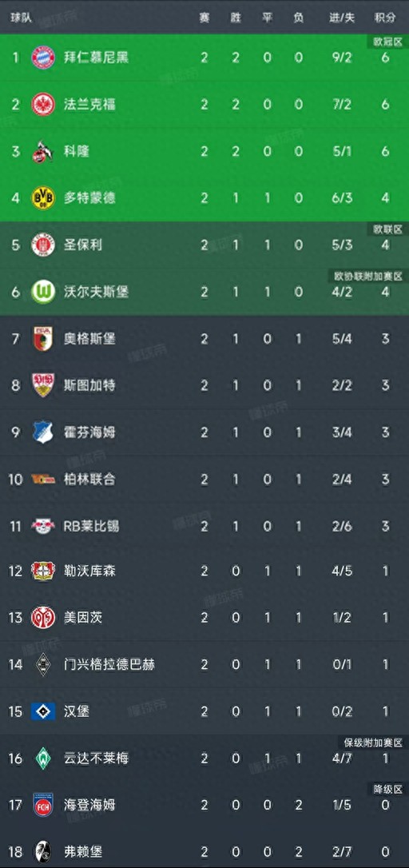Click the 保级附加赛区 playoff label
The image size is (409, 868).
(373, 743)
